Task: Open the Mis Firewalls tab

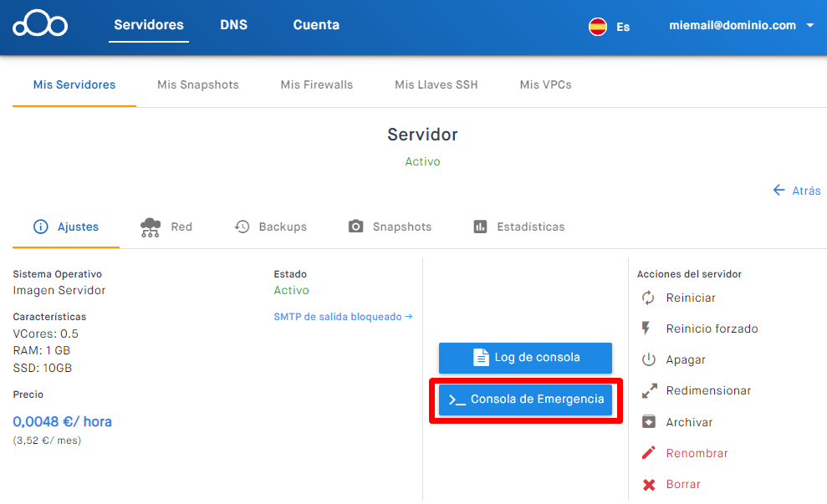Action: coord(316,84)
